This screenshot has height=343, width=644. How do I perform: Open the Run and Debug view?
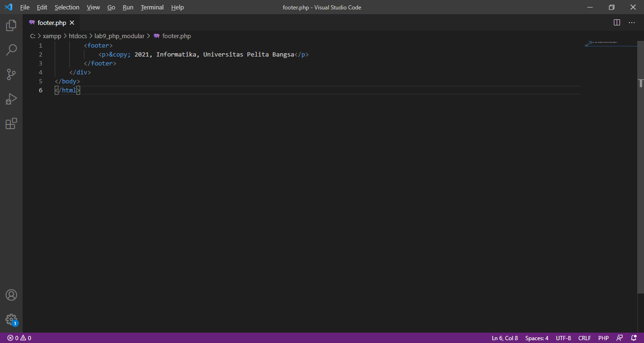click(x=11, y=99)
